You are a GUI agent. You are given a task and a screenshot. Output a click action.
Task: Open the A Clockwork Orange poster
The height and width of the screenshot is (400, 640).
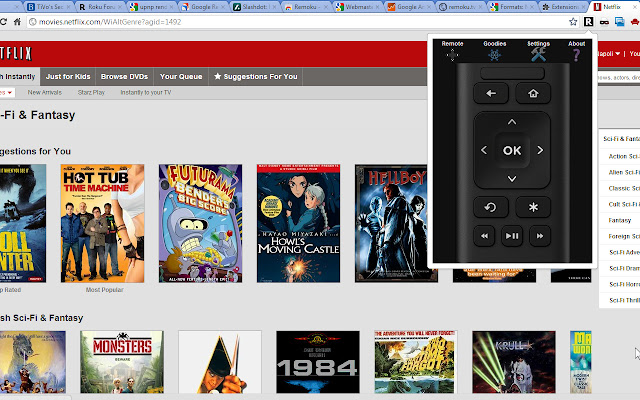click(220, 362)
